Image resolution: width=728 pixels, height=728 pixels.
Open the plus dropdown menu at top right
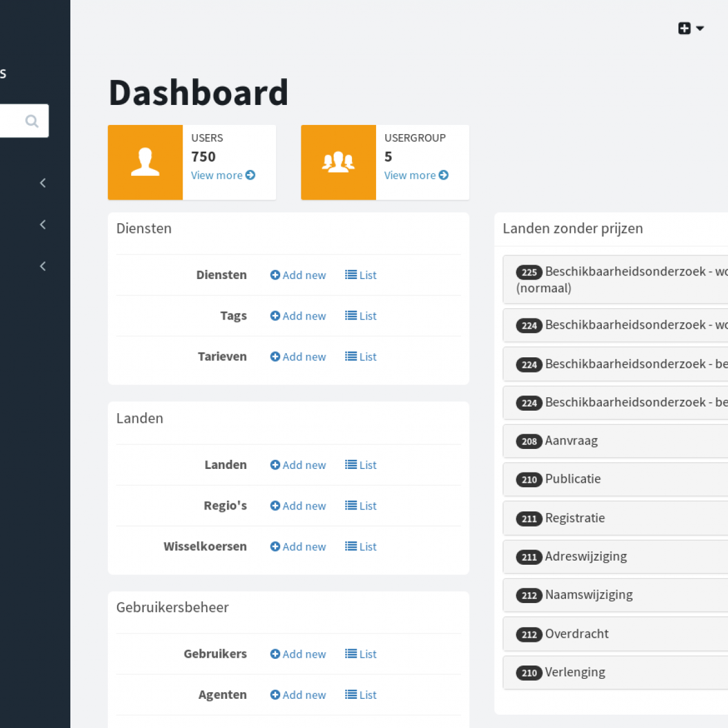[691, 29]
